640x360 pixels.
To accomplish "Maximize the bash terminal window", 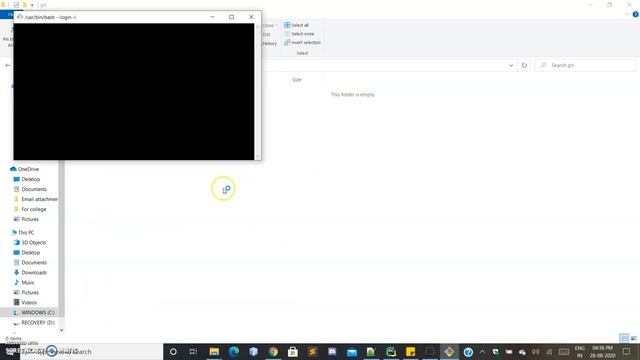I will [x=231, y=17].
